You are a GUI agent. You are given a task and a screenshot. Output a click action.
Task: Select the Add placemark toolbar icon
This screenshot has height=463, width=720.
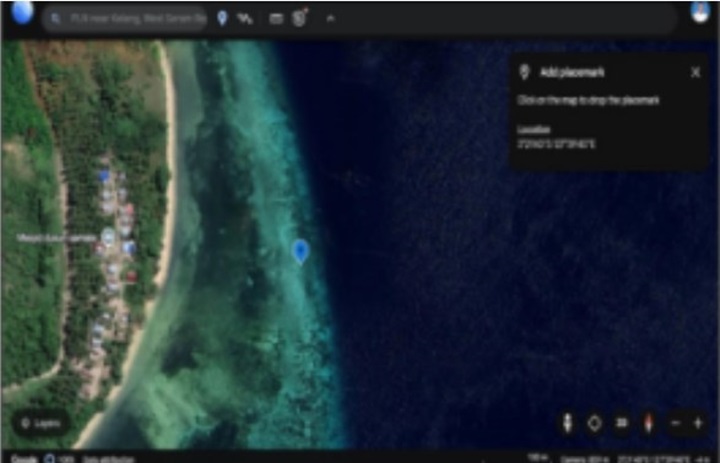pos(222,19)
